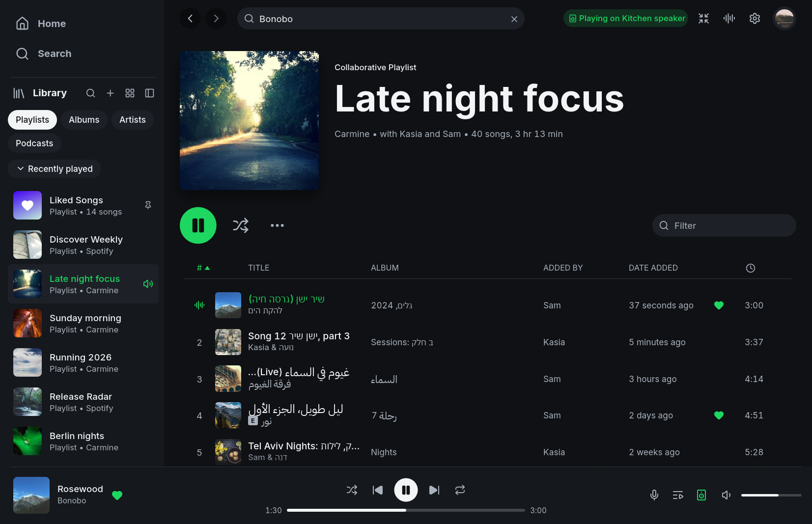Click Playing on Kitchen speaker badge
The image size is (812, 524).
tap(626, 19)
